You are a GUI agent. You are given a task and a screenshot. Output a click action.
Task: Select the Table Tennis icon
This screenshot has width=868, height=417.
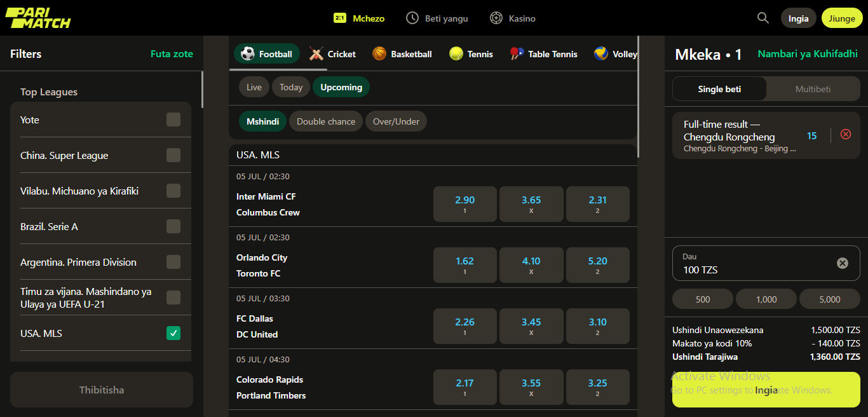517,54
